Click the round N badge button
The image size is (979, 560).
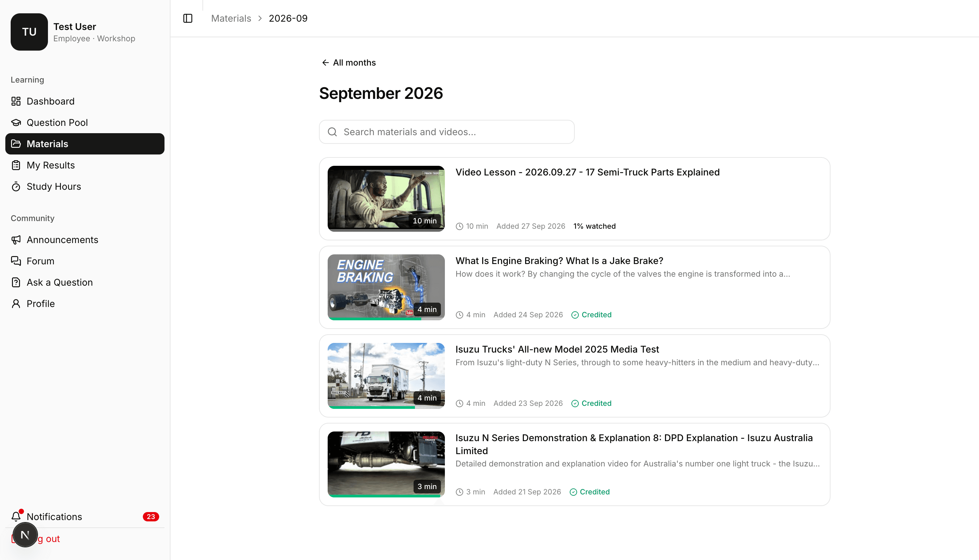tap(25, 535)
